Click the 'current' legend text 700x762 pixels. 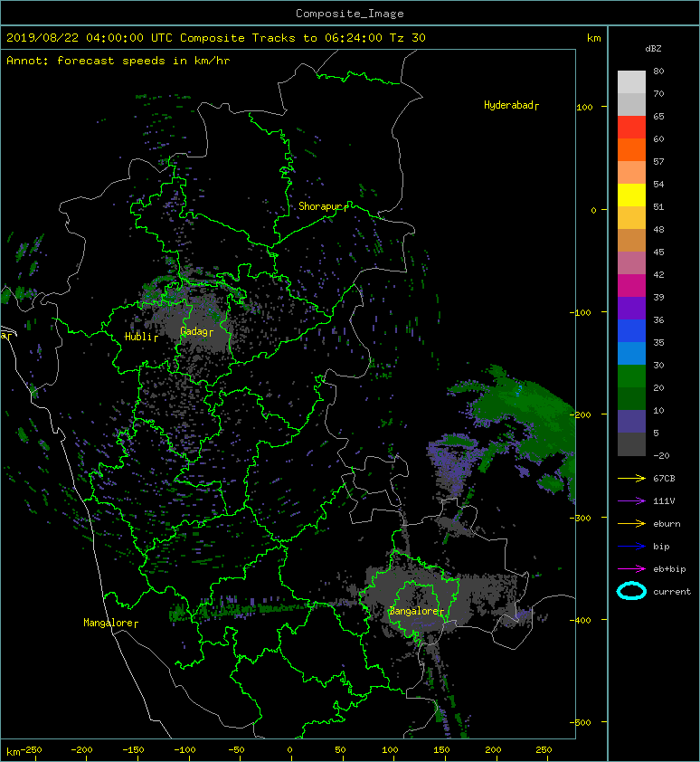tap(672, 592)
